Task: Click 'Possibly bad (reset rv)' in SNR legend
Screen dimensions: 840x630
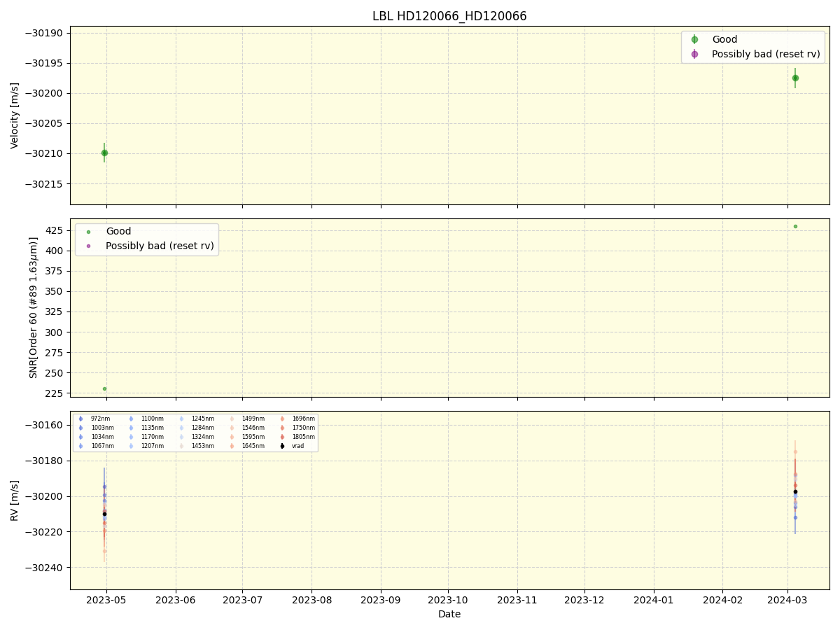Action: (160, 246)
